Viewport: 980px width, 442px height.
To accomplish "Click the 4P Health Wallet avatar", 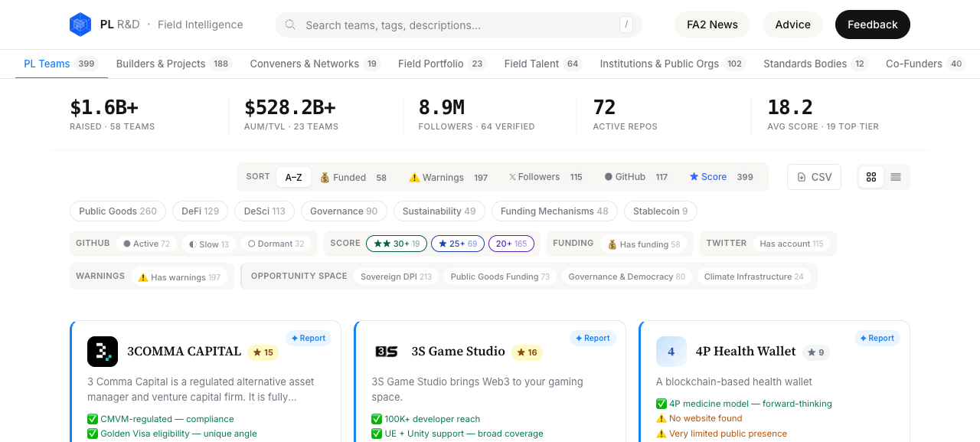I will point(671,352).
